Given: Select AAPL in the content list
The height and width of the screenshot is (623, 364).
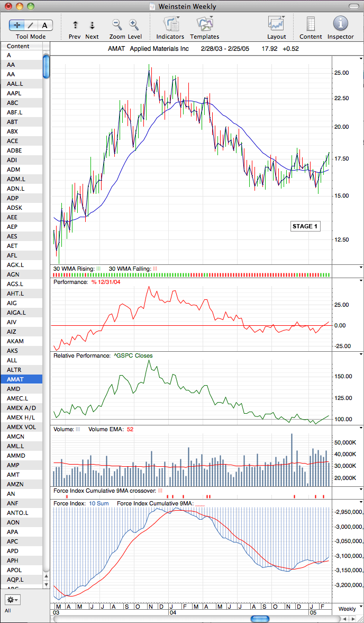Looking at the screenshot, I should click(x=22, y=93).
